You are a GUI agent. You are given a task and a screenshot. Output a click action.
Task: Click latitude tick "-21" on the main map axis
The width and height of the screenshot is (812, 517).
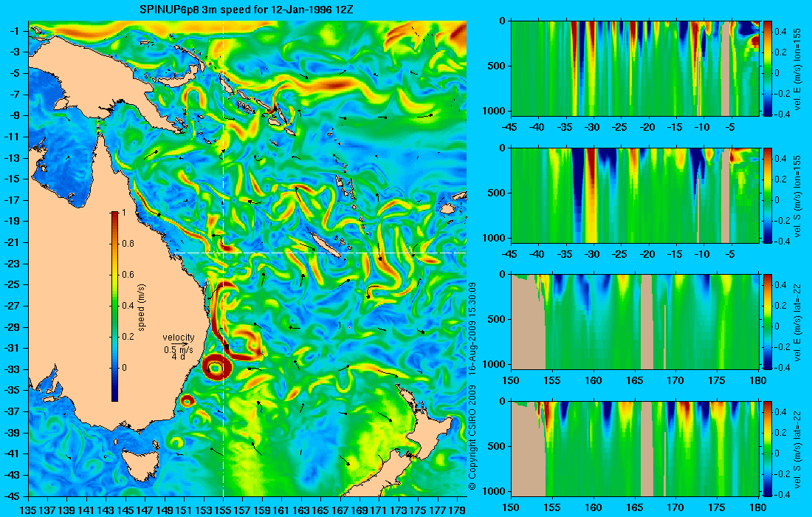pyautogui.click(x=11, y=242)
